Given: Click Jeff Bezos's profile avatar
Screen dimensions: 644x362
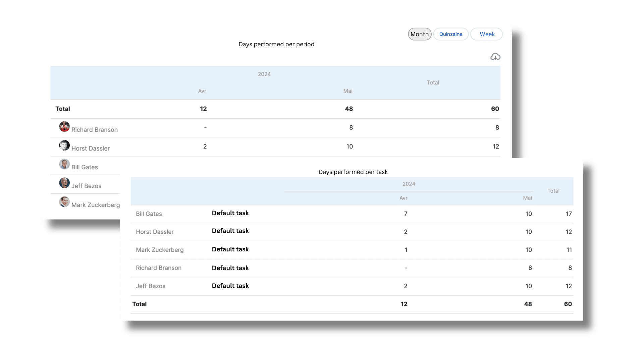Looking at the screenshot, I should 64,183.
